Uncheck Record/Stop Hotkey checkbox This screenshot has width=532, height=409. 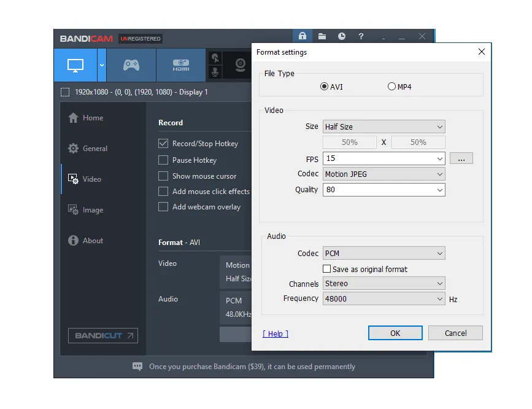click(x=163, y=143)
